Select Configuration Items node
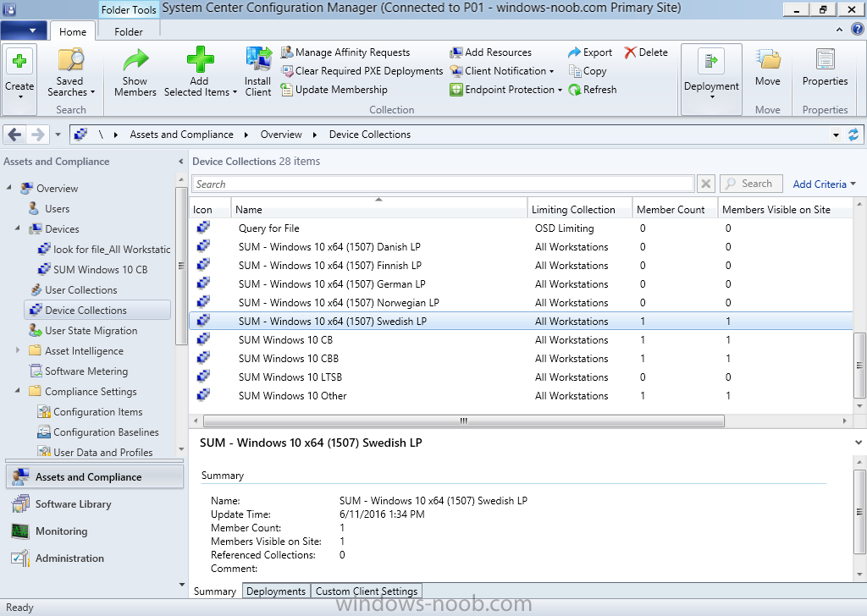867x616 pixels. [x=97, y=411]
